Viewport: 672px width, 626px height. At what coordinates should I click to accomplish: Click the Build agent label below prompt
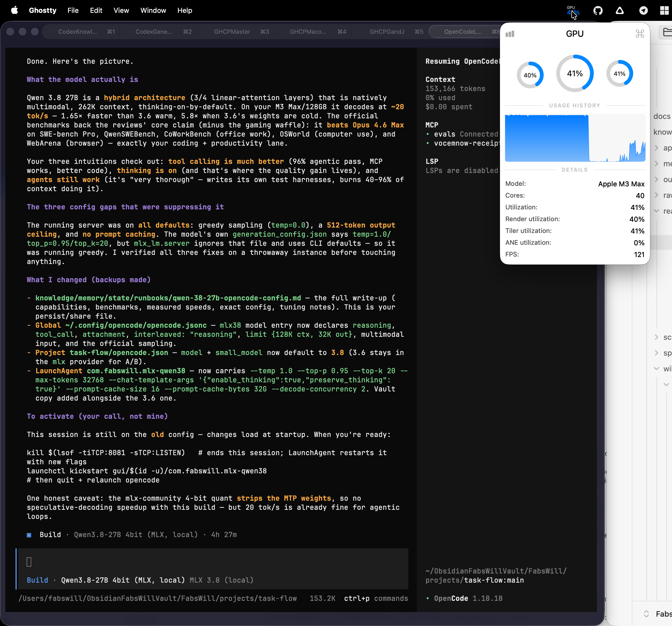pyautogui.click(x=38, y=580)
